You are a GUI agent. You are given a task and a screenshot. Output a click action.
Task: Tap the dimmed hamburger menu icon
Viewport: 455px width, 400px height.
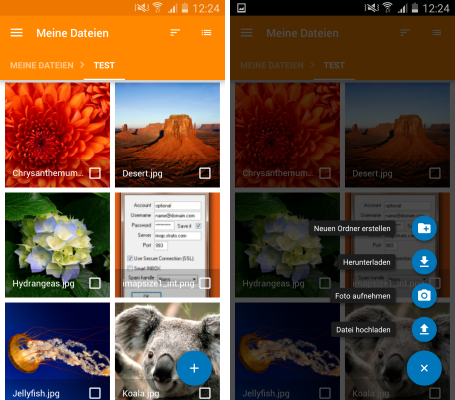(246, 33)
